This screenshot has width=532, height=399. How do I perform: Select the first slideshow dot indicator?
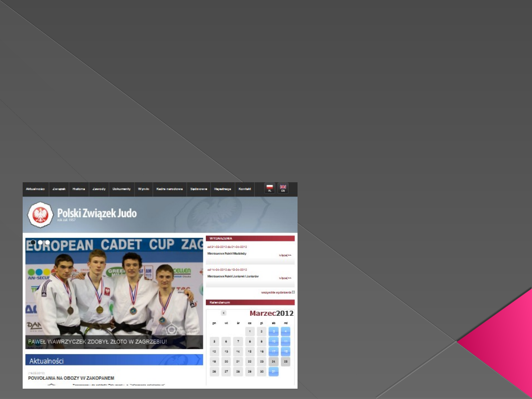pyautogui.click(x=33, y=242)
